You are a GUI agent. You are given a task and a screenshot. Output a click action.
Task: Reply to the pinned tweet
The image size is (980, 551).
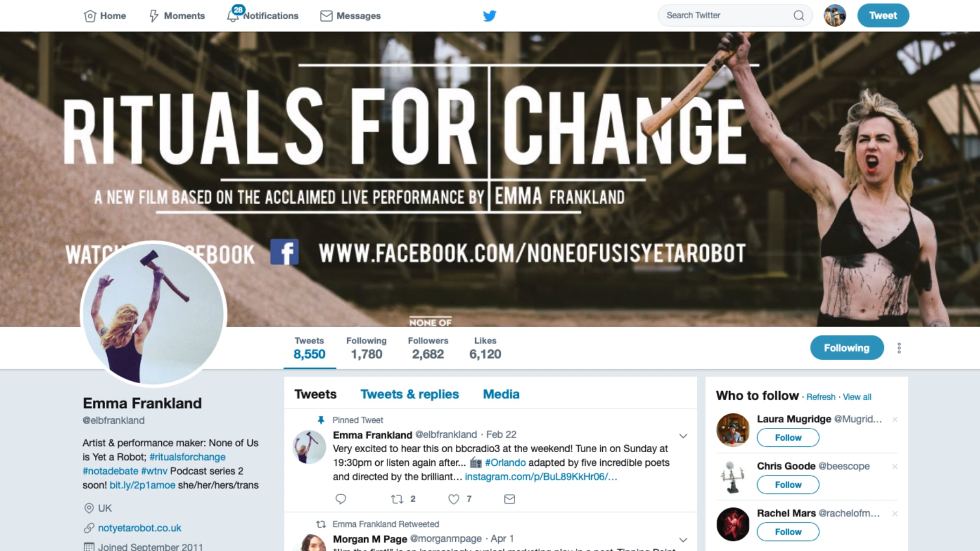click(x=341, y=499)
